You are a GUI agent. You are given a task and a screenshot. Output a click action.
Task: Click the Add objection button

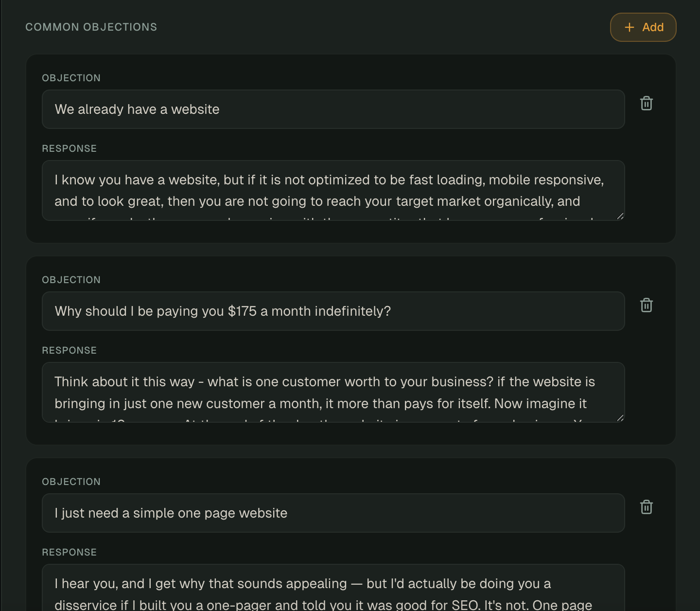643,27
